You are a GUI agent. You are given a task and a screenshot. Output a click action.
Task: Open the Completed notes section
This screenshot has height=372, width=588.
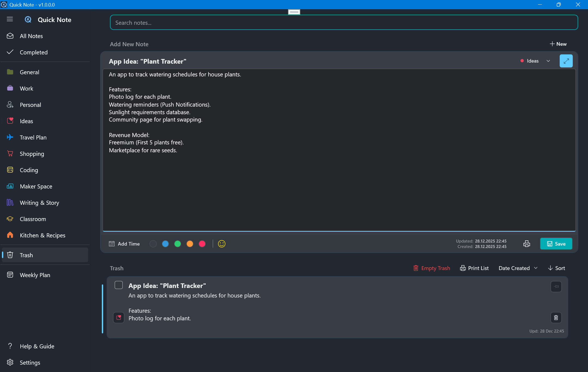point(33,52)
